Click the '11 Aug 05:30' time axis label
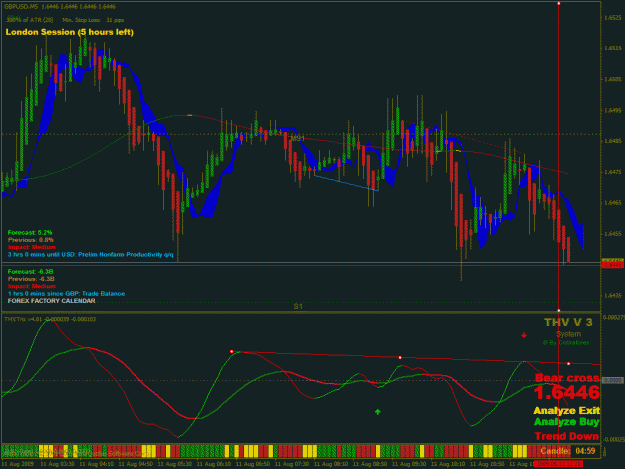 175,464
